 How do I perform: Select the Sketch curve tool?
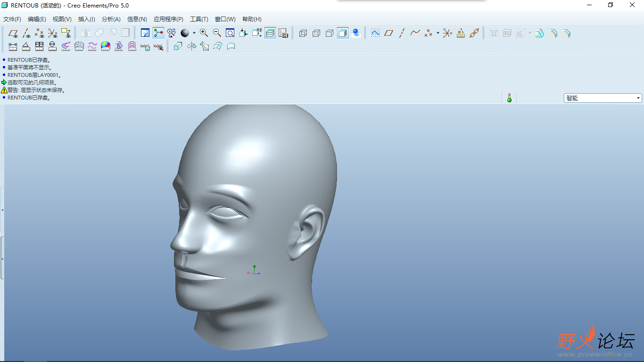click(375, 33)
